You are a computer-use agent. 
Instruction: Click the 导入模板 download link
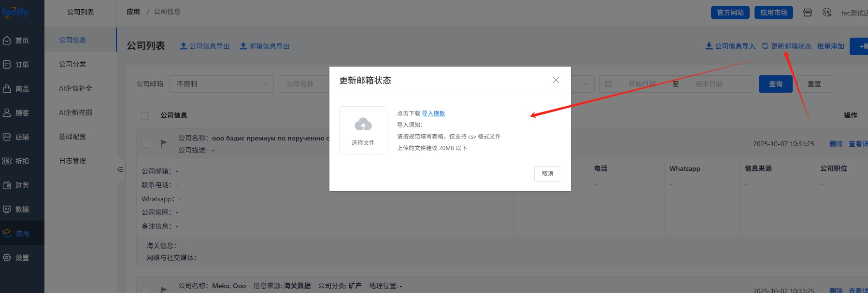tap(433, 113)
